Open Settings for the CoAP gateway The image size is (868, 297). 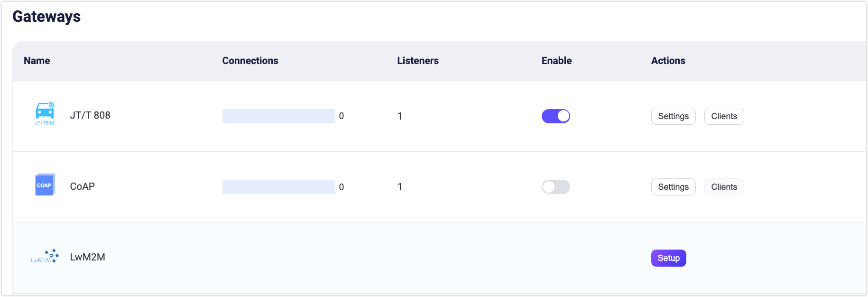pos(673,187)
